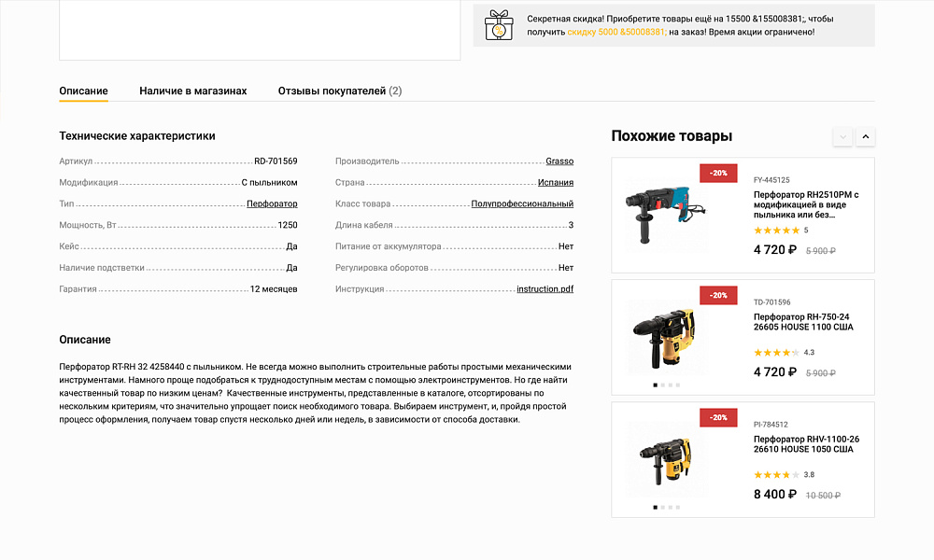Screen dimensions: 934x560
Task: Click the 4.3 star rating of RH-750-24
Action: (776, 353)
